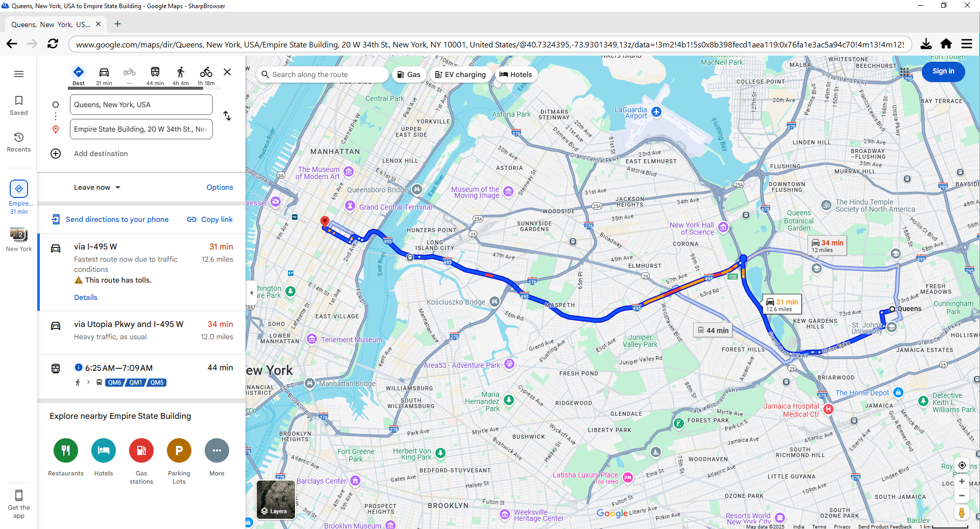
Task: Collapse the side panel arrow
Action: click(251, 293)
